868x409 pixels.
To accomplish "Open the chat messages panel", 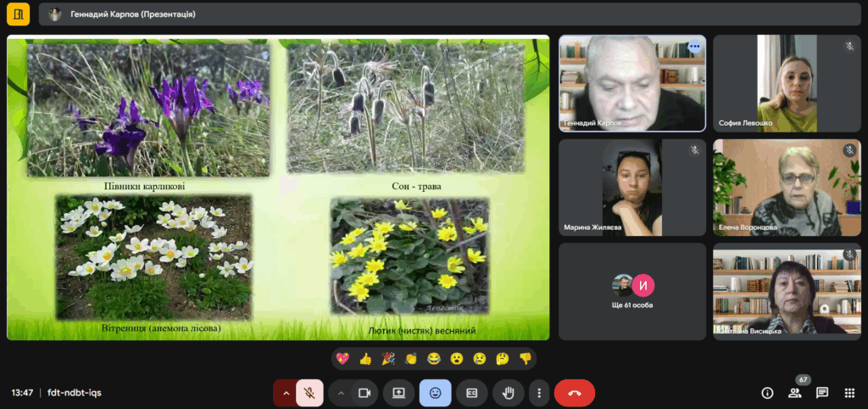I will coord(822,393).
